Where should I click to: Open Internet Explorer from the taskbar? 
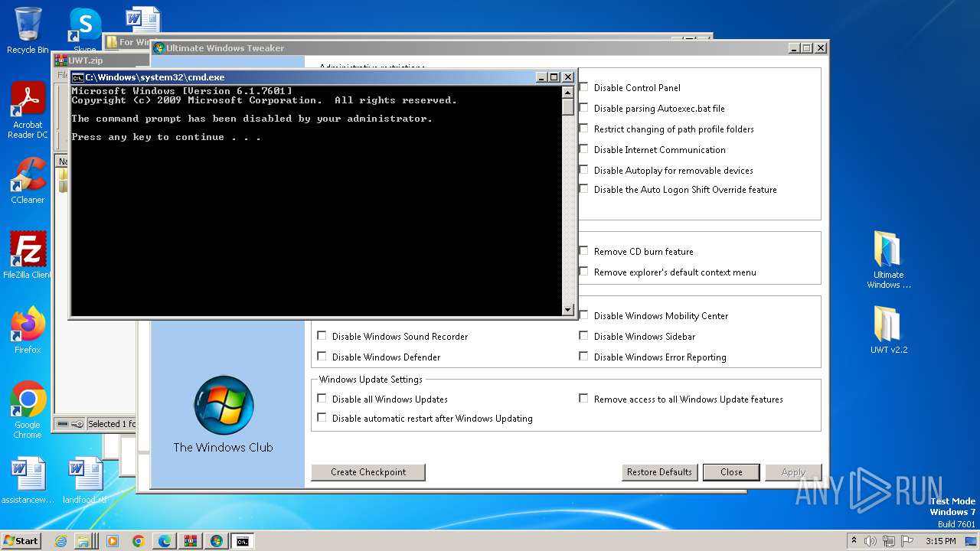point(60,541)
